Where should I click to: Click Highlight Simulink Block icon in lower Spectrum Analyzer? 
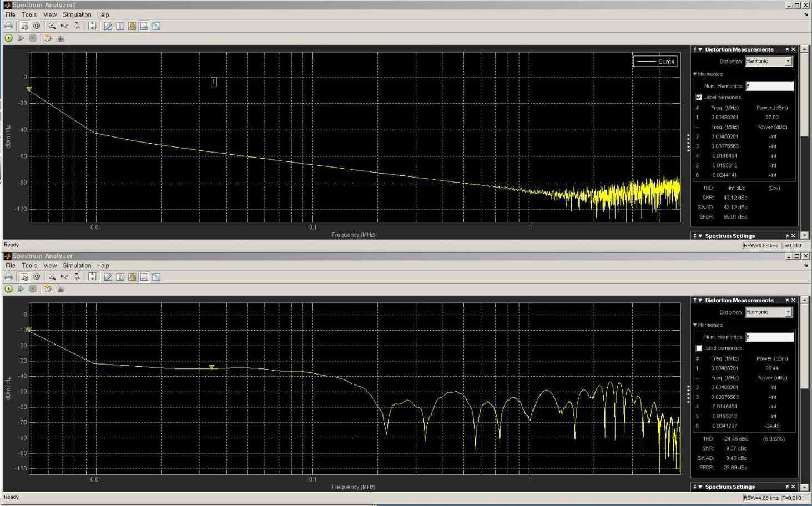tap(48, 289)
